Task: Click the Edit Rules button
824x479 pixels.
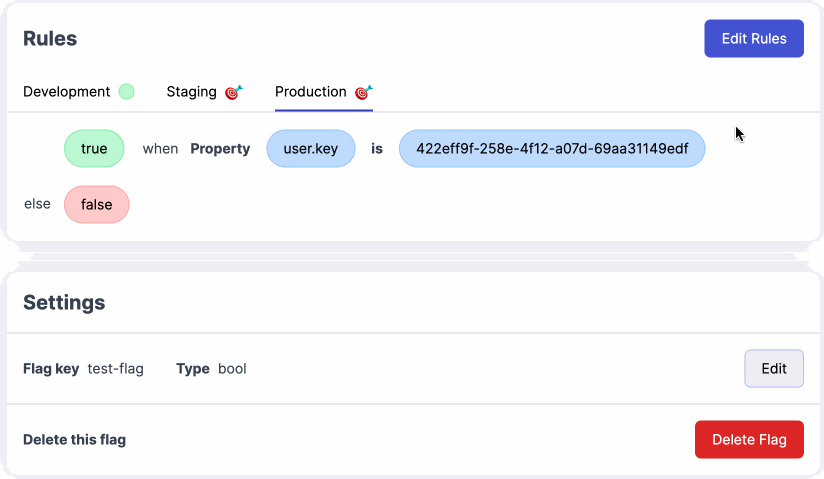Action: (754, 38)
